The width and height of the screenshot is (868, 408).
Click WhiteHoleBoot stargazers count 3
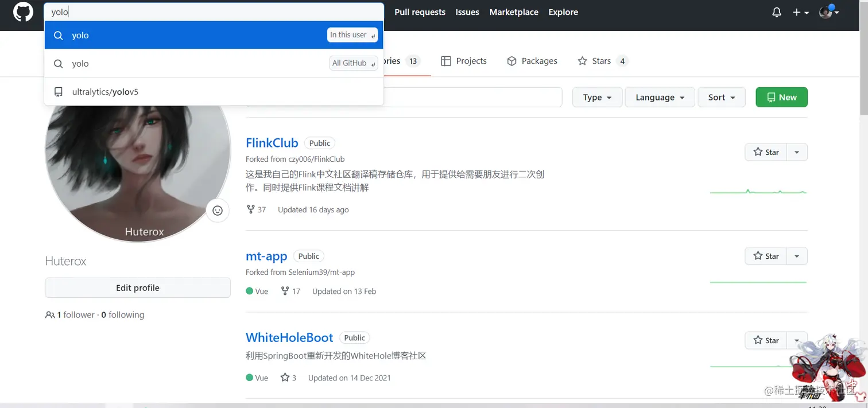[x=288, y=378]
